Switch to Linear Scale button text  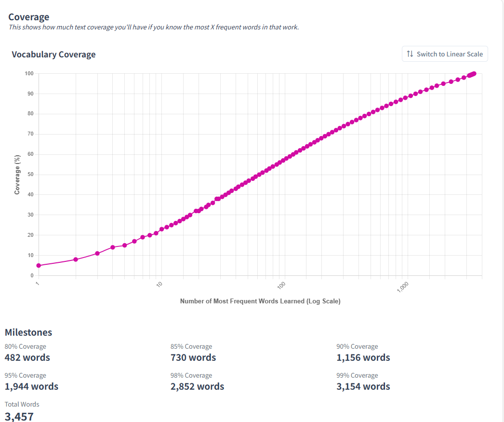point(450,54)
